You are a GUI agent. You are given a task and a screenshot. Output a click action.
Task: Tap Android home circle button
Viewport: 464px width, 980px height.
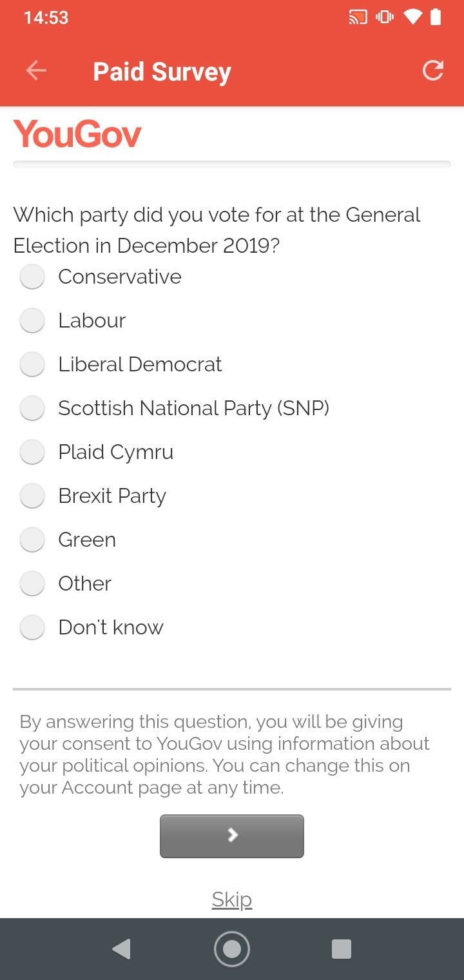point(232,949)
